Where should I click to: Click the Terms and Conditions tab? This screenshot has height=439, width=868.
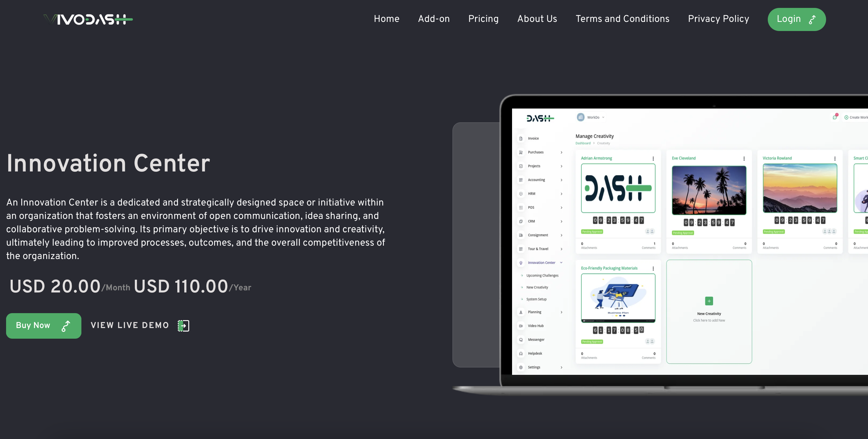coord(623,19)
